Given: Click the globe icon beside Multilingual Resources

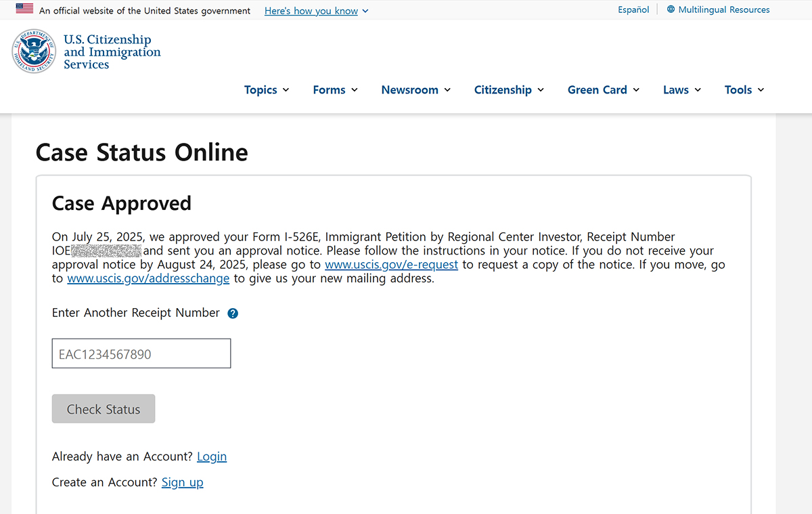Looking at the screenshot, I should [x=671, y=9].
